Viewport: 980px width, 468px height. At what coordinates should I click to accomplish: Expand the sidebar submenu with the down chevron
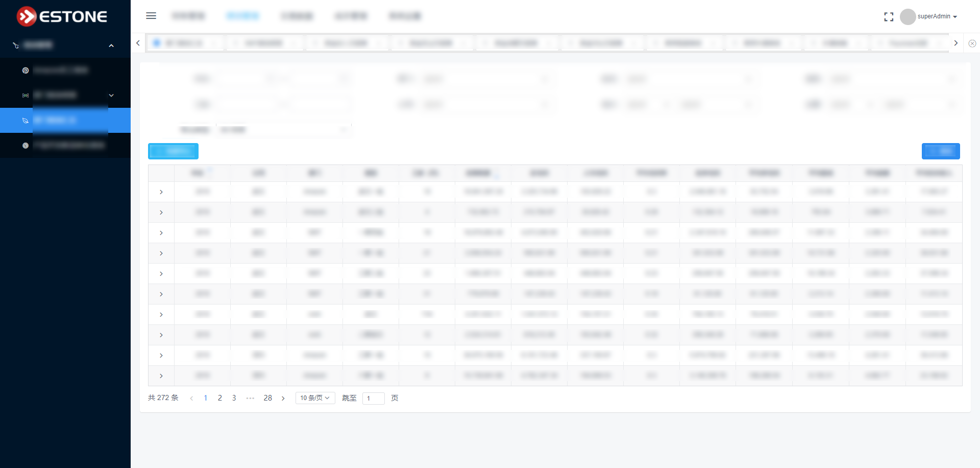tap(111, 96)
